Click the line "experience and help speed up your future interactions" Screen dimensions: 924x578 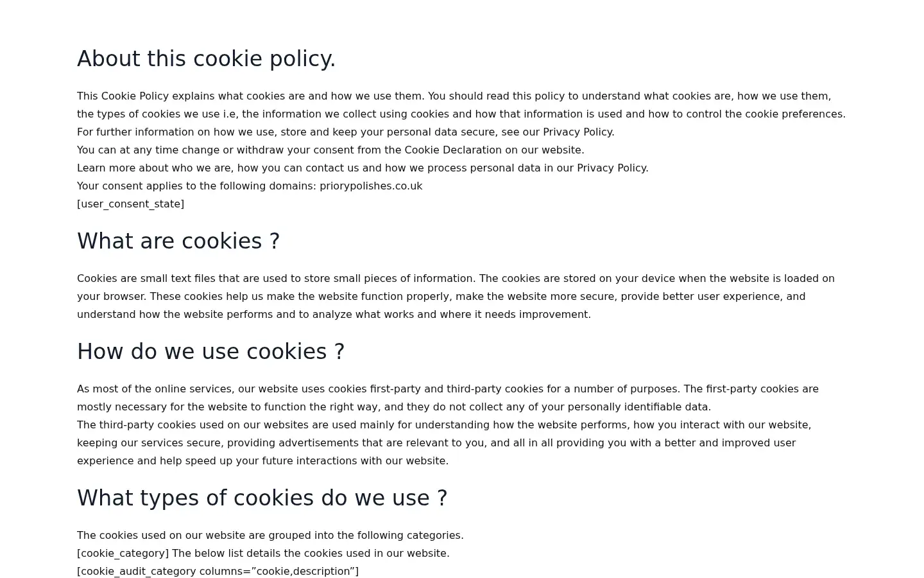(262, 460)
